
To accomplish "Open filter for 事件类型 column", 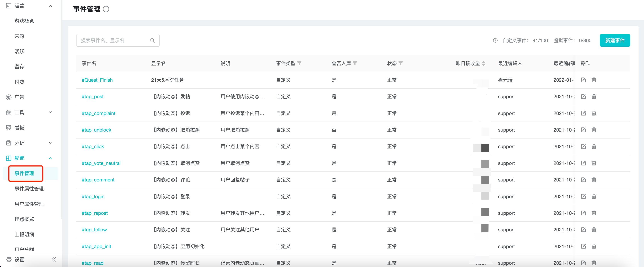I will [x=299, y=63].
